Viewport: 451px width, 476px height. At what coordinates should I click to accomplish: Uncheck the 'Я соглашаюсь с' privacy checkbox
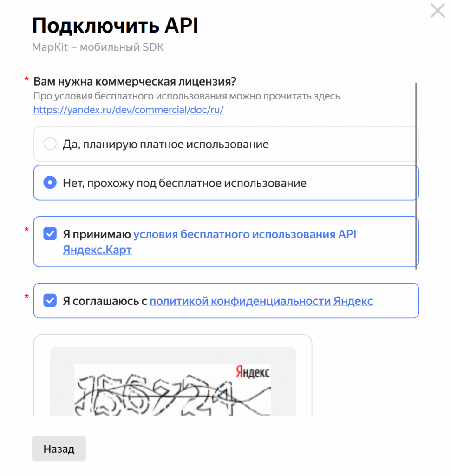click(50, 301)
